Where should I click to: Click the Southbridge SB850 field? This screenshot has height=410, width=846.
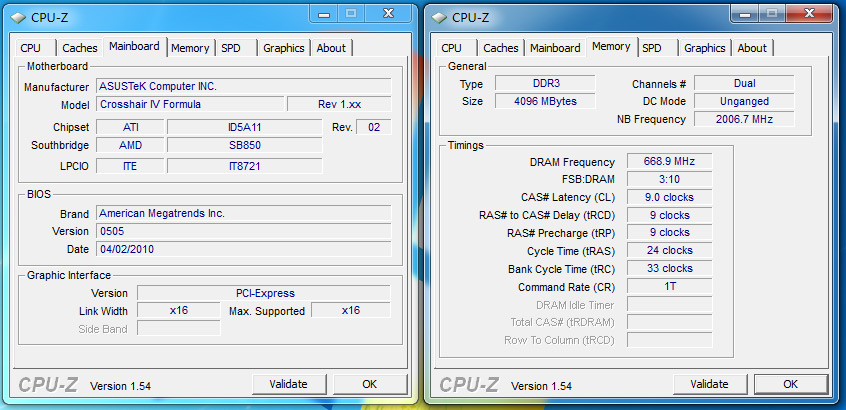(x=244, y=145)
